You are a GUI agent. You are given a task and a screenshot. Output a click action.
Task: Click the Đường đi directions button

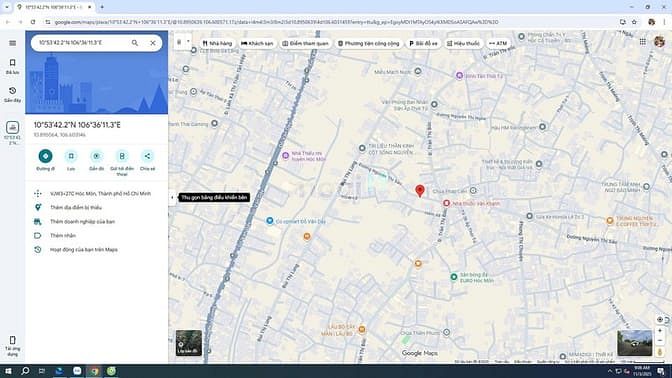(45, 160)
